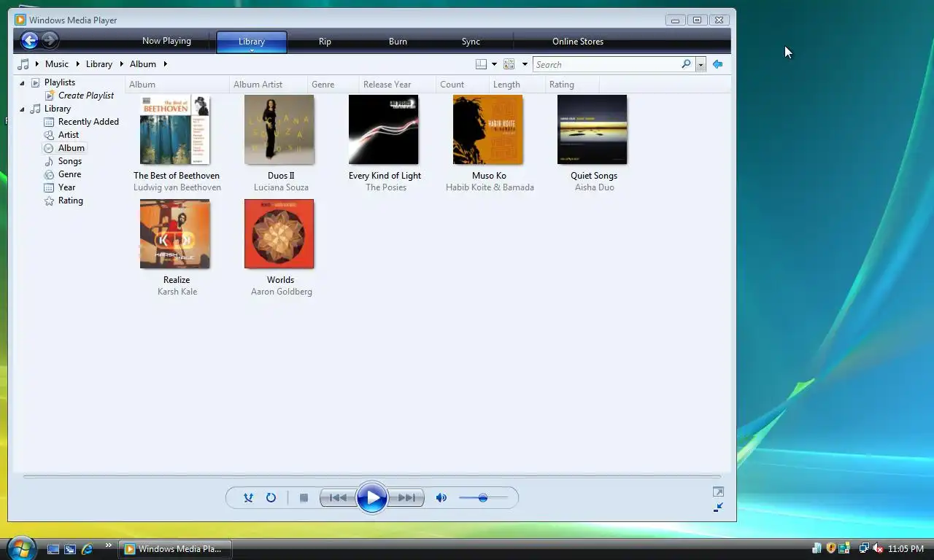This screenshot has width=934, height=560.
Task: Switch to compact mode
Action: [x=718, y=507]
